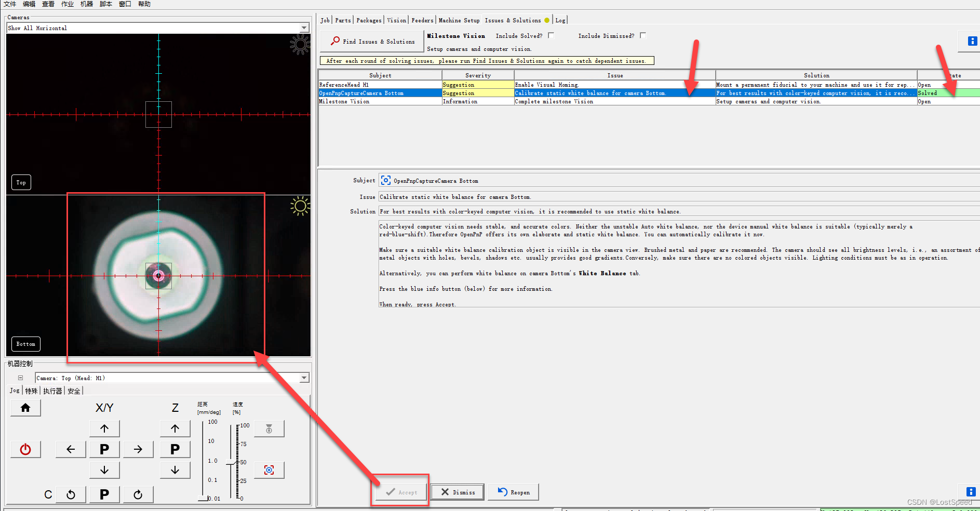Open the 编辑 menu
Screen dimensions: 980x511
(29, 4)
